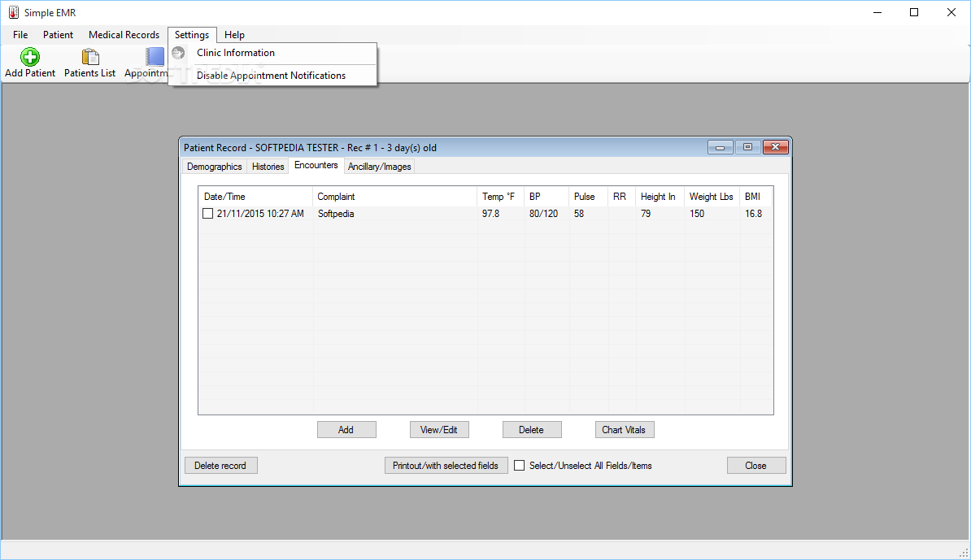Click the Simple EMR app icon in title bar
Viewport: 971px width, 560px height.
point(14,12)
